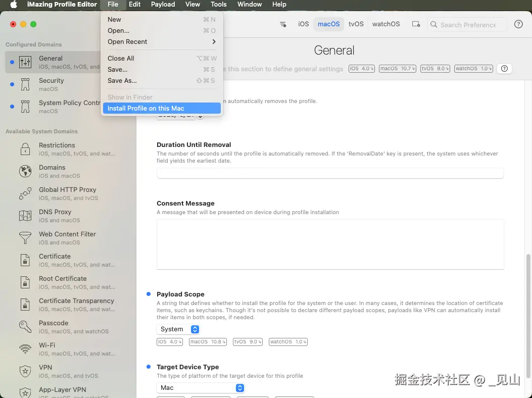This screenshot has width=532, height=398.
Task: Select the Security domain icon
Action: 25,84
